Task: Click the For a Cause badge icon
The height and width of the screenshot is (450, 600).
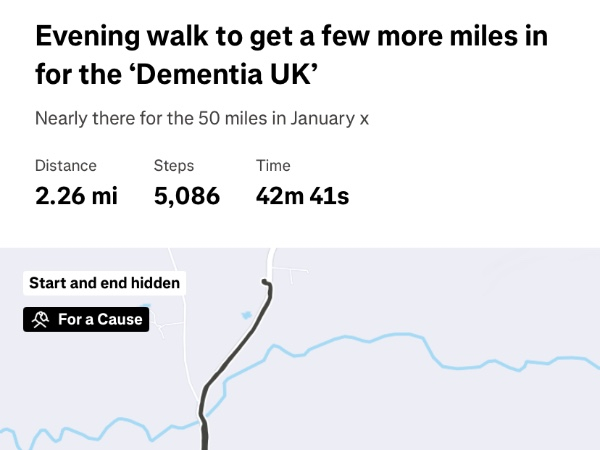Action: click(39, 320)
